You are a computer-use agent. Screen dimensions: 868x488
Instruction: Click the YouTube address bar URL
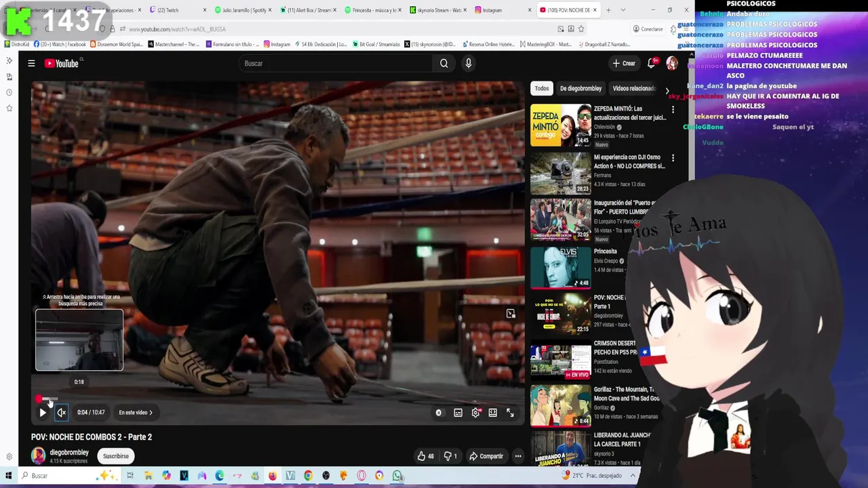[177, 29]
